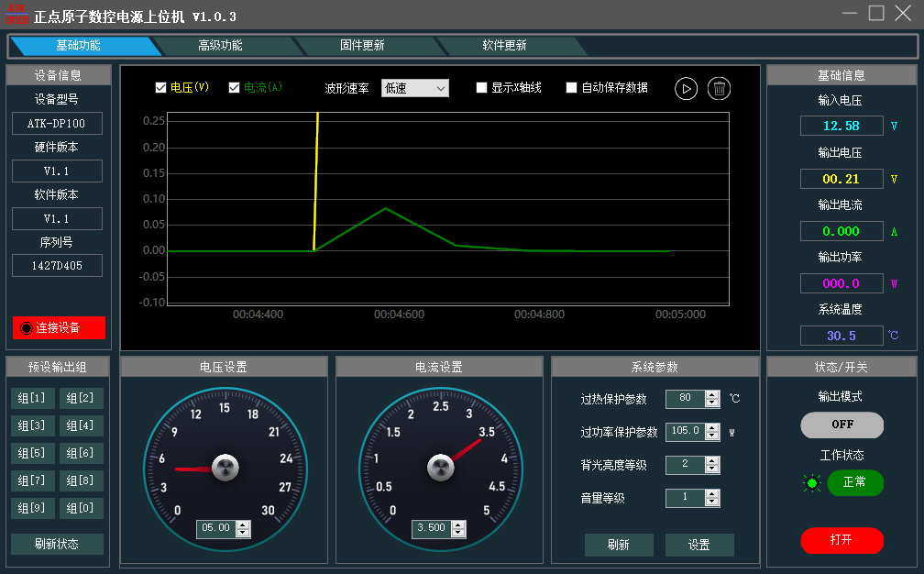Click the 刷新状态 button
Viewport: 924px width, 574px height.
tap(57, 544)
